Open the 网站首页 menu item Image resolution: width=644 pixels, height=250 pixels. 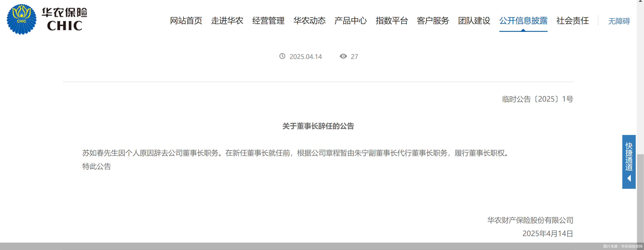(186, 21)
